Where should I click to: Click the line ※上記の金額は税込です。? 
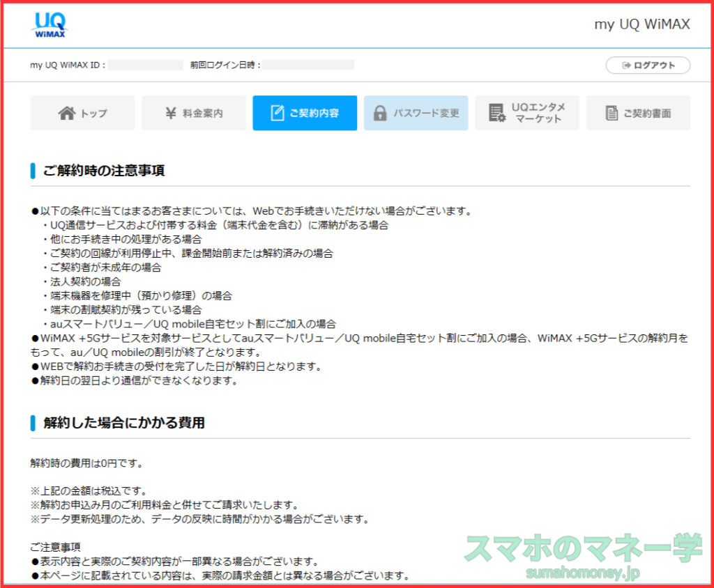89,491
